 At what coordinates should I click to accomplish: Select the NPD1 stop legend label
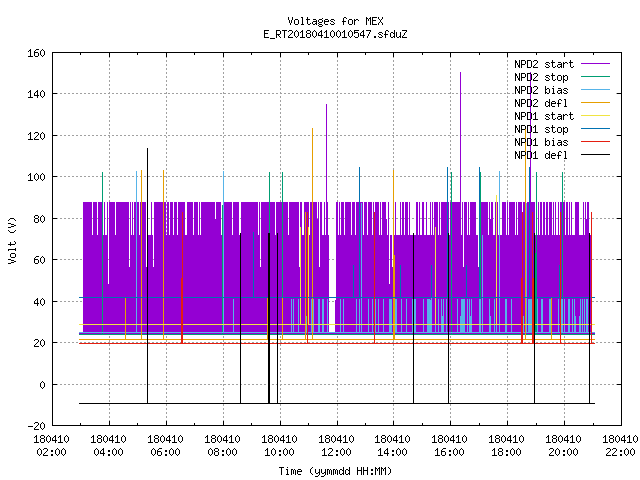541,129
